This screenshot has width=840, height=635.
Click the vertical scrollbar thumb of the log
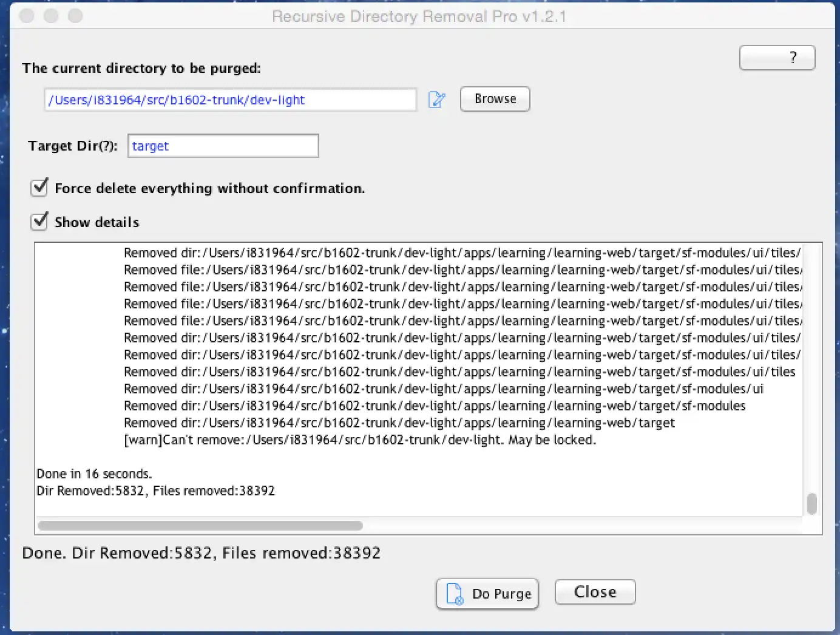(x=812, y=504)
